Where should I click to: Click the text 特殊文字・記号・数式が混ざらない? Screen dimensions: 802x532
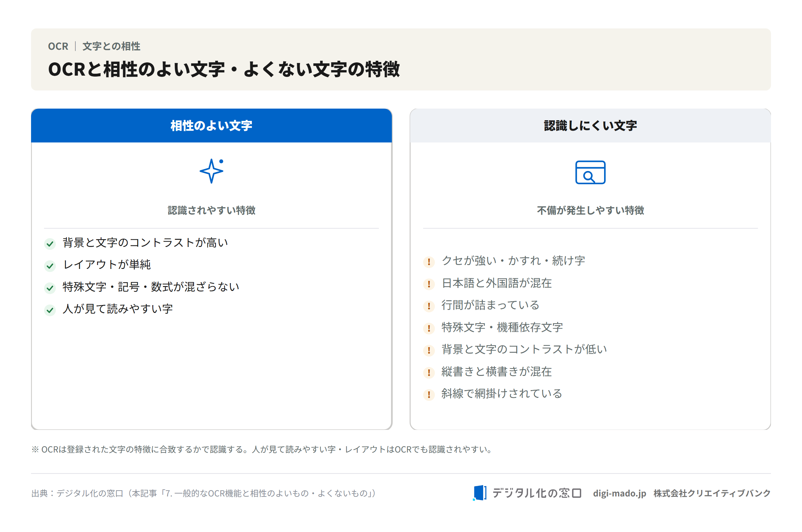tap(151, 287)
